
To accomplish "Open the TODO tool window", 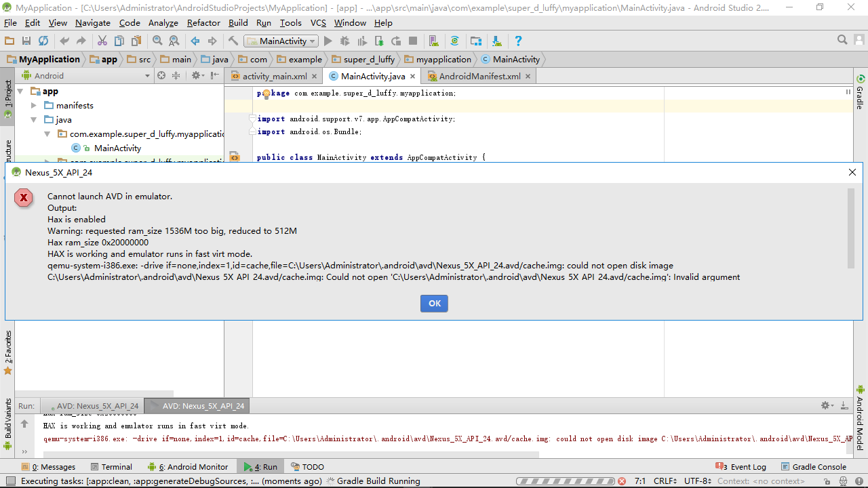I will (x=307, y=467).
